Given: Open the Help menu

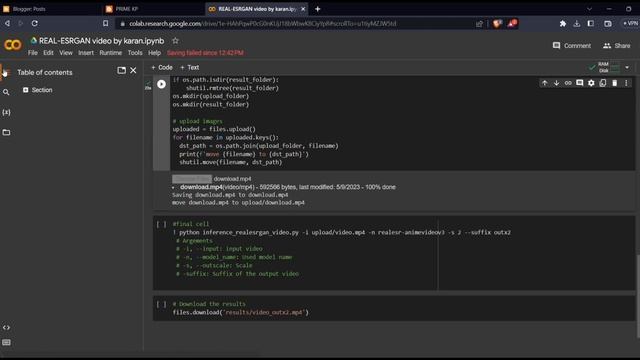Looking at the screenshot, I should coord(154,53).
